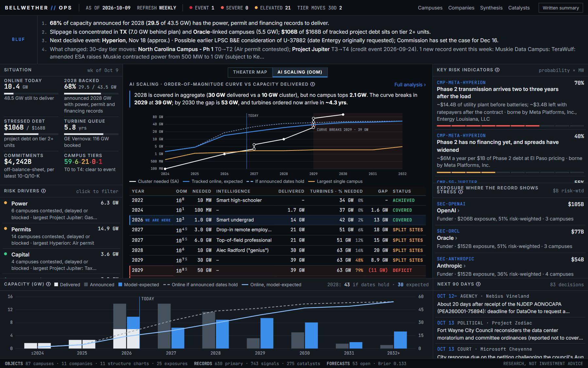Click info icon next to Key Risk Indicators
This screenshot has height=368, width=588.
coord(497,70)
